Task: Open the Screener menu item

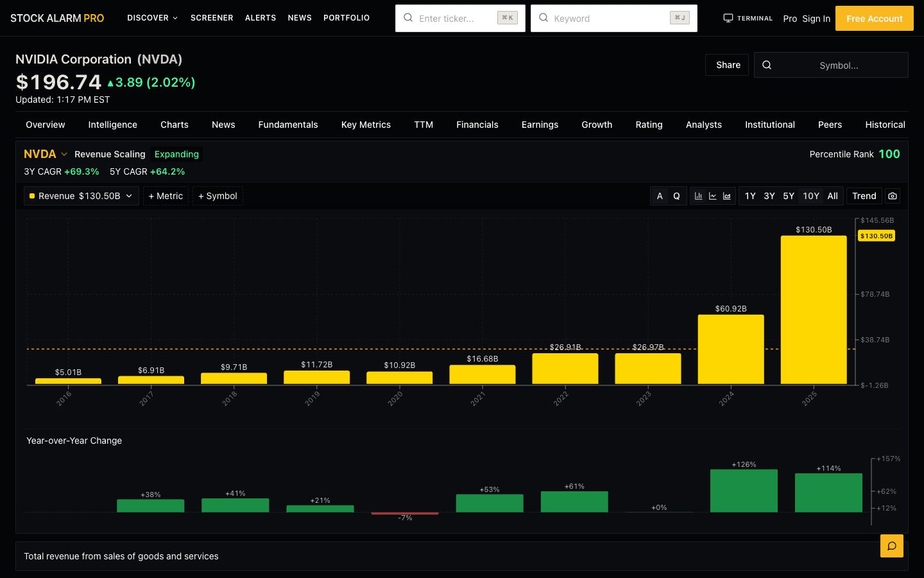Action: pyautogui.click(x=212, y=18)
